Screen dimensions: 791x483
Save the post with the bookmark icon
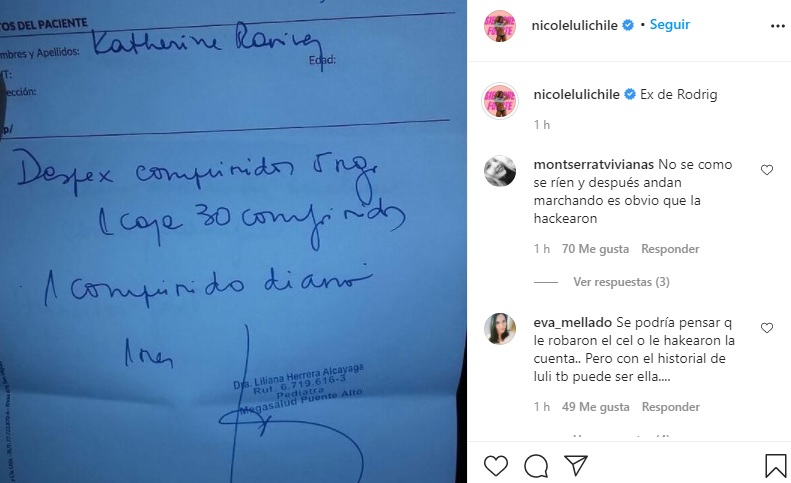click(x=775, y=465)
